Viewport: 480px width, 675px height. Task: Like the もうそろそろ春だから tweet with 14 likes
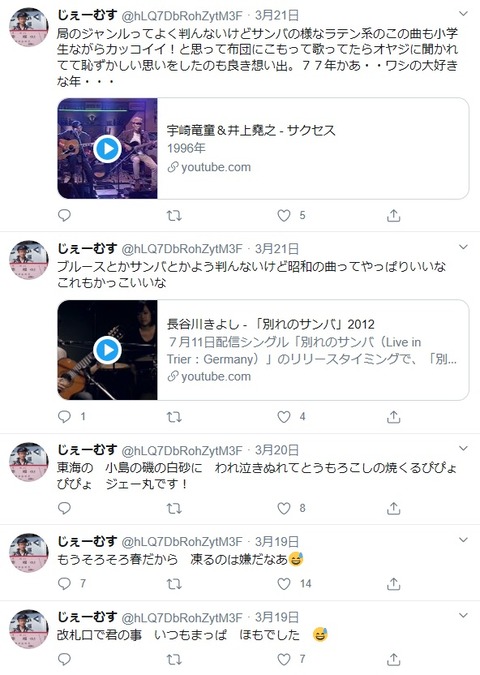click(284, 583)
